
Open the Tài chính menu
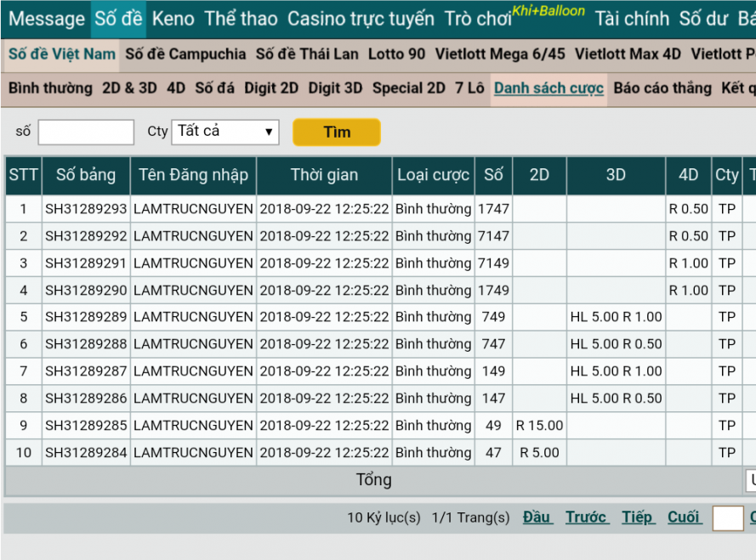631,19
